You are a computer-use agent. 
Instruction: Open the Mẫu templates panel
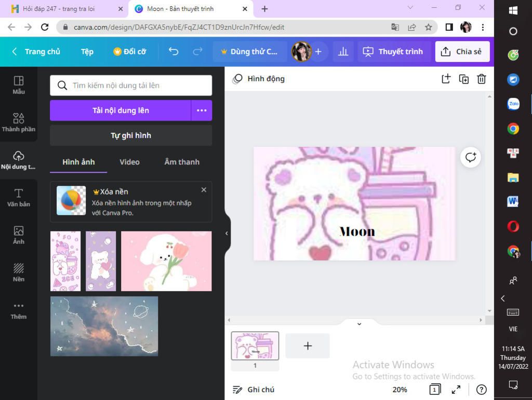19,85
